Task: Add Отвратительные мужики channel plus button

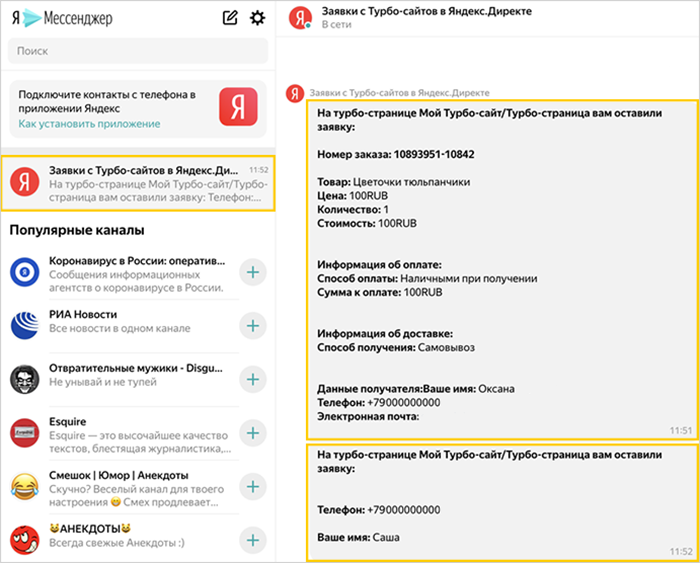Action: tap(253, 379)
